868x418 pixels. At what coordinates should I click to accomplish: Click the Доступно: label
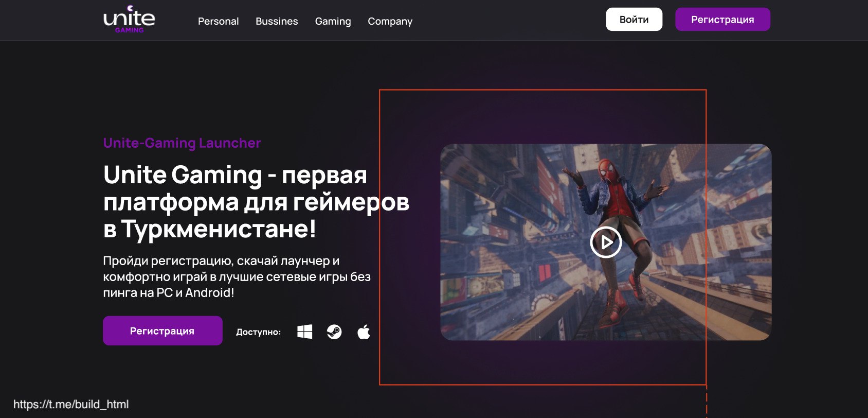coord(258,332)
